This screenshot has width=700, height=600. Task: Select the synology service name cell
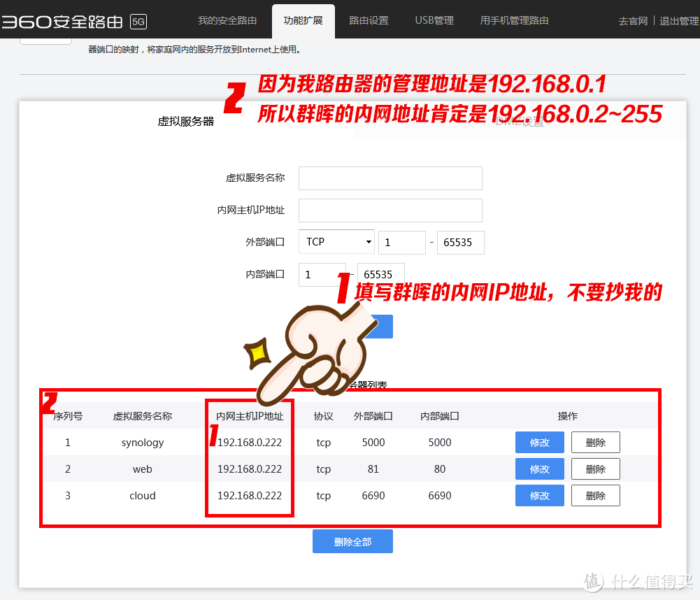(x=143, y=443)
